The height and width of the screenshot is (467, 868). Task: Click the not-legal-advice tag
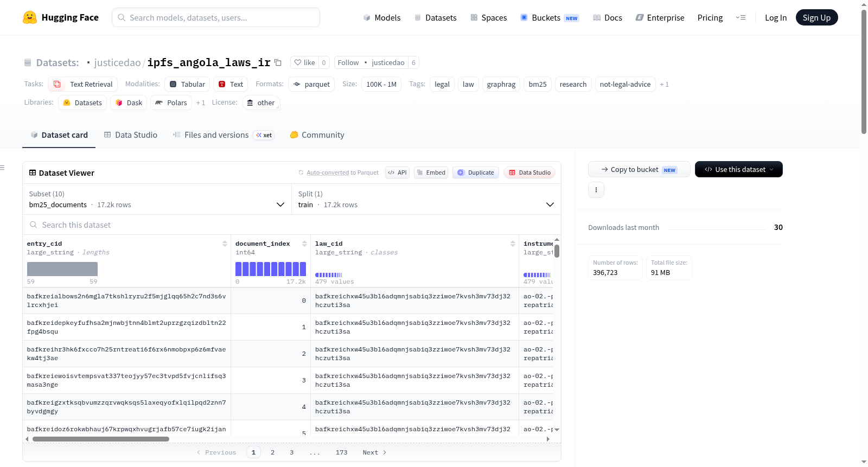coord(625,84)
